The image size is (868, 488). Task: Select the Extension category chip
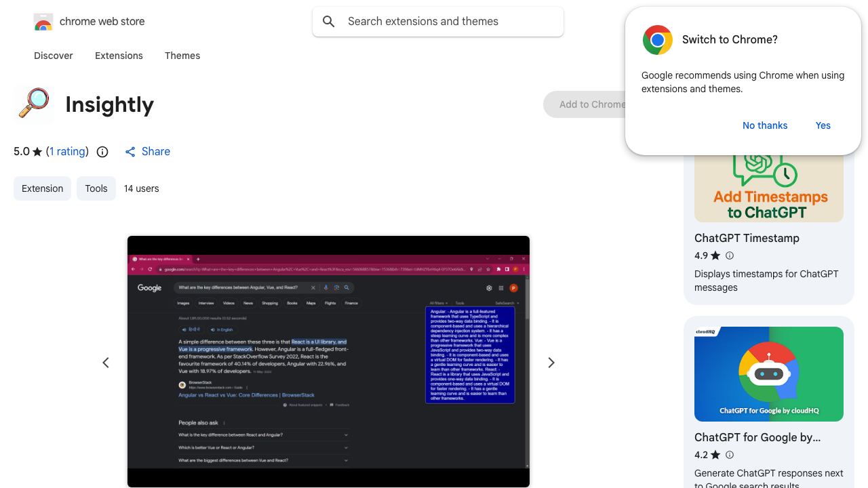(42, 188)
